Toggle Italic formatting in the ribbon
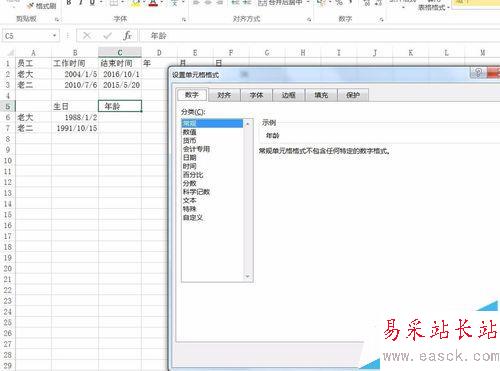The width and height of the screenshot is (500, 371). 81,3
